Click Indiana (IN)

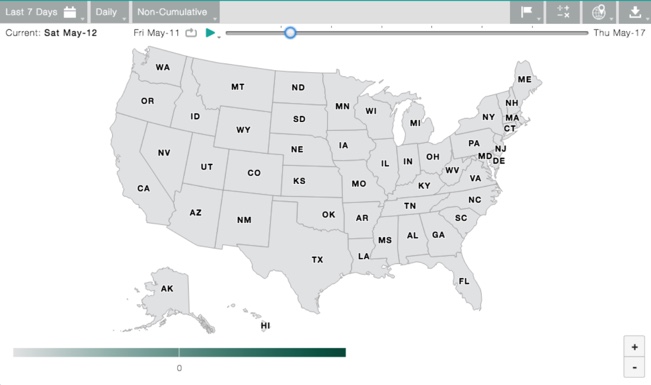(x=408, y=161)
